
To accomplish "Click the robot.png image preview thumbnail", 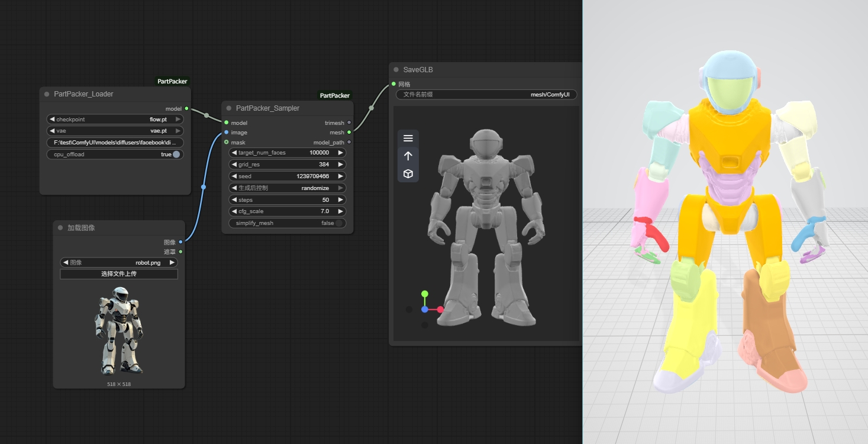I will pos(119,330).
